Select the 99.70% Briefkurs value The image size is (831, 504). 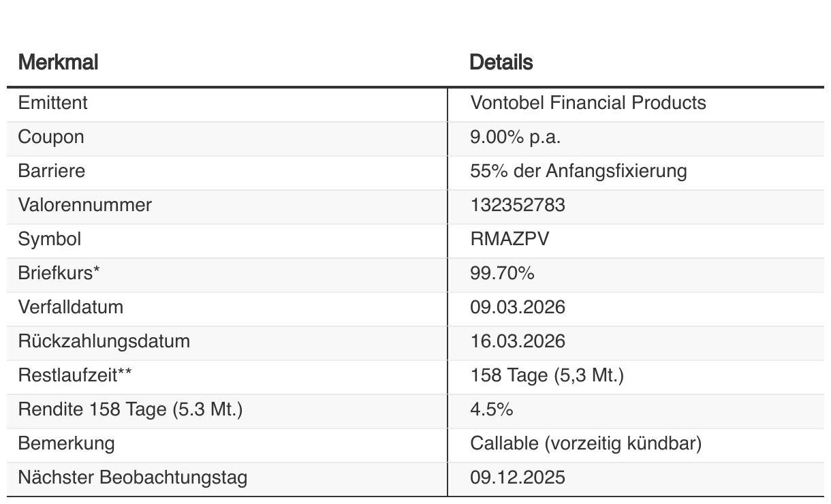[502, 273]
